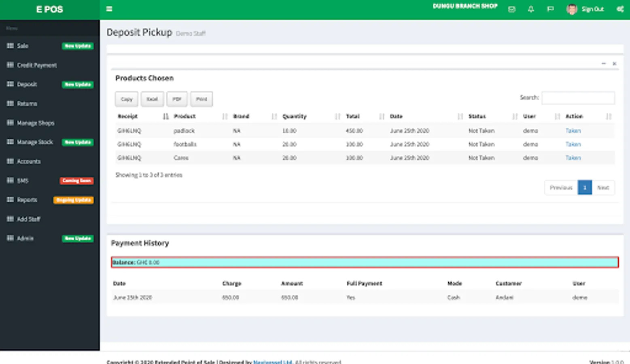This screenshot has width=630, height=364.
Task: Click the Sale menu grid icon
Action: (10, 46)
